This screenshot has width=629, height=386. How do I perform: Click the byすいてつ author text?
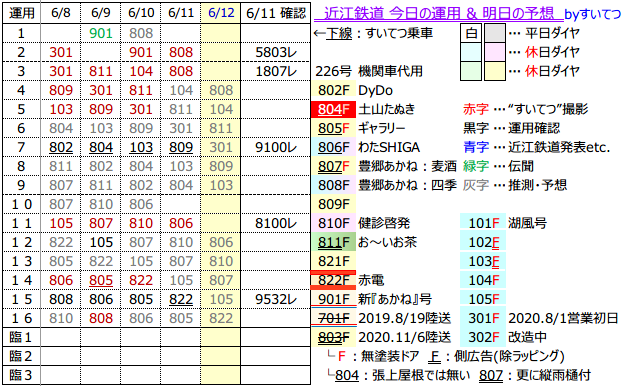[592, 14]
